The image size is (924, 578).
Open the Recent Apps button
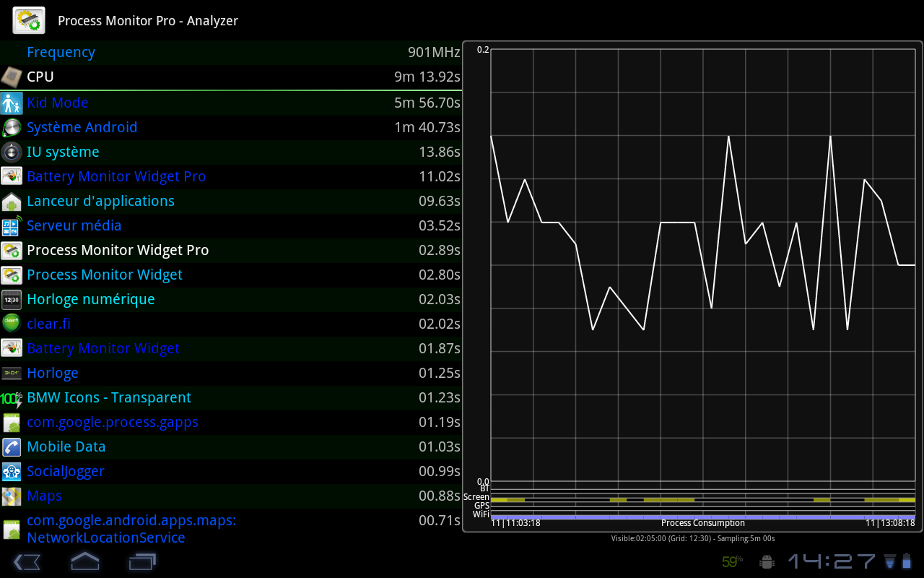(x=142, y=561)
